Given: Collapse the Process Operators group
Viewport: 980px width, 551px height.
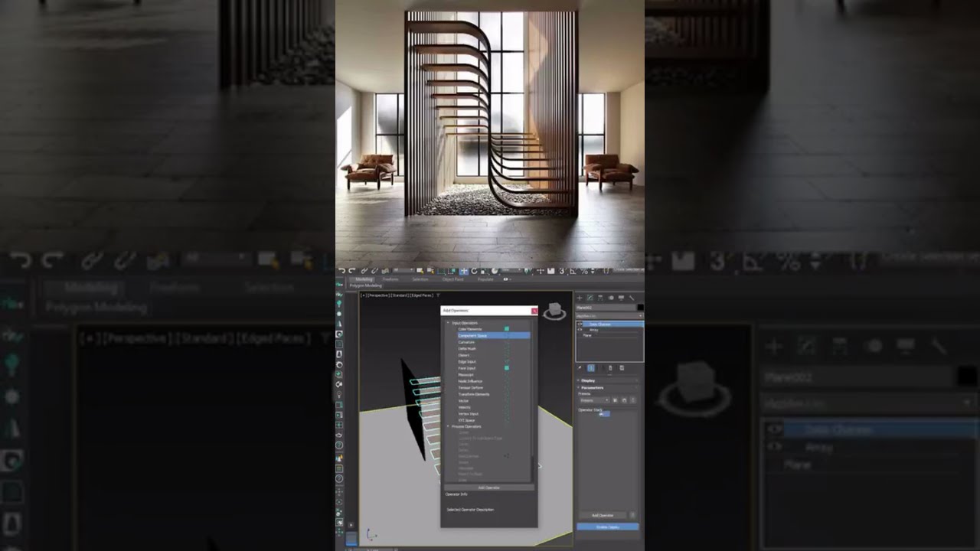Looking at the screenshot, I should (x=449, y=426).
